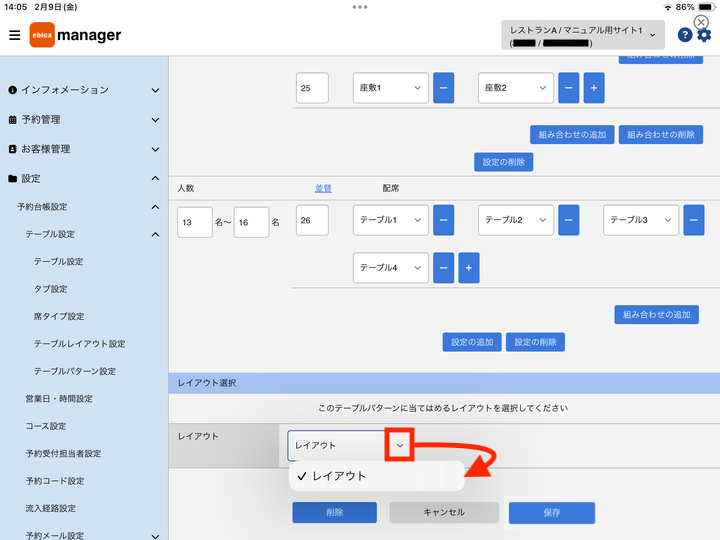Click the 削除 button at bottom
The height and width of the screenshot is (540, 720).
[335, 512]
